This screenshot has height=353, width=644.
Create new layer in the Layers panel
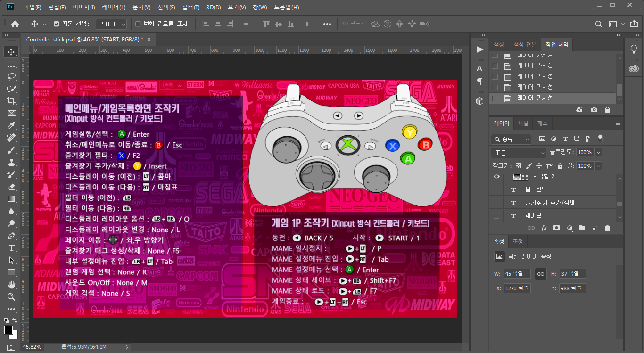594,228
